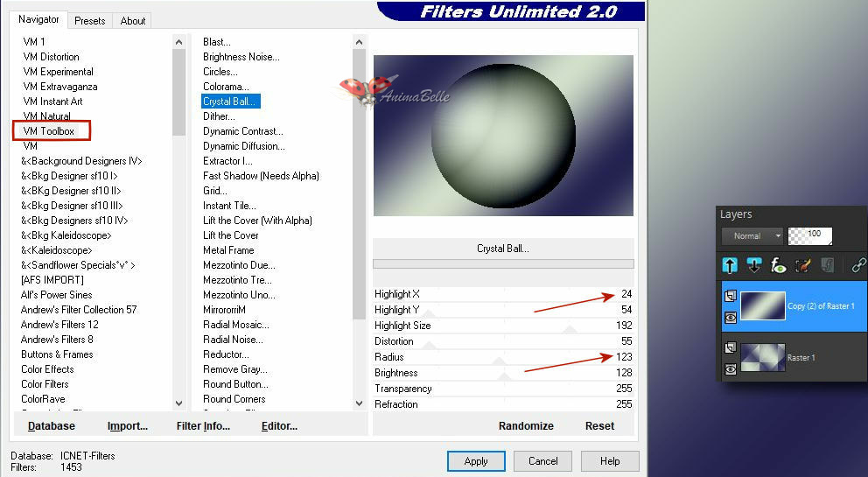Open Filter Info...

pos(203,426)
